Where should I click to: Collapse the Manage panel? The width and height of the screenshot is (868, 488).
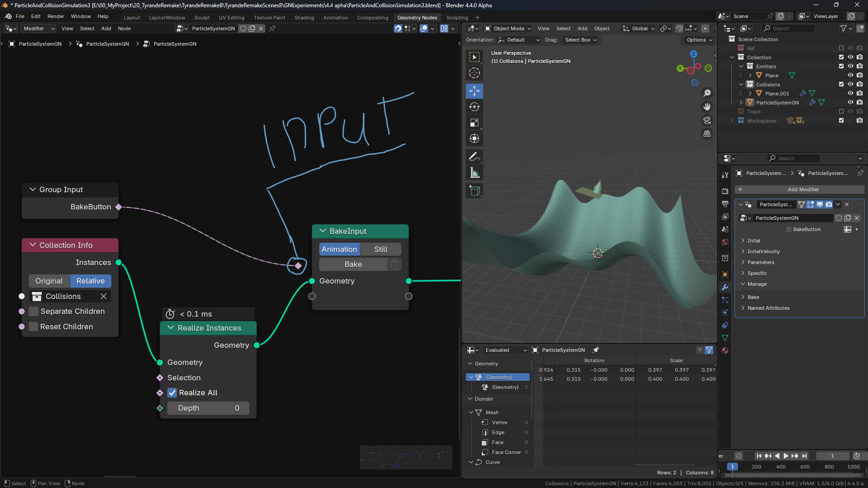point(757,284)
